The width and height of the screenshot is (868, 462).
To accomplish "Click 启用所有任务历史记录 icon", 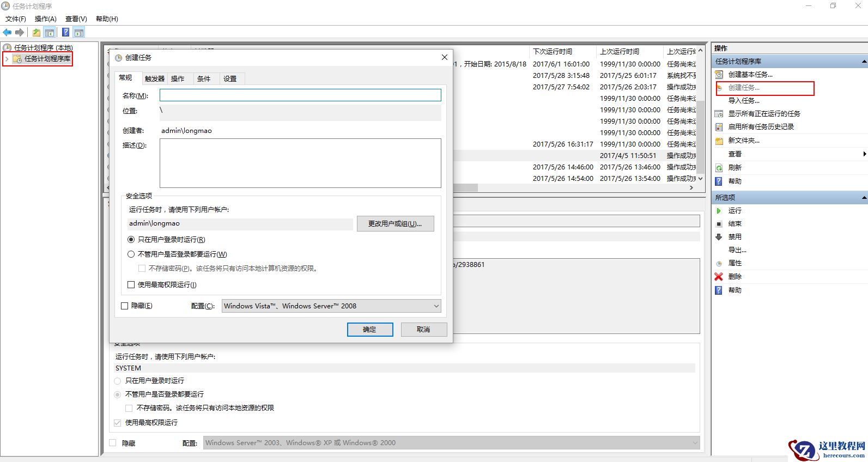I will click(x=719, y=126).
